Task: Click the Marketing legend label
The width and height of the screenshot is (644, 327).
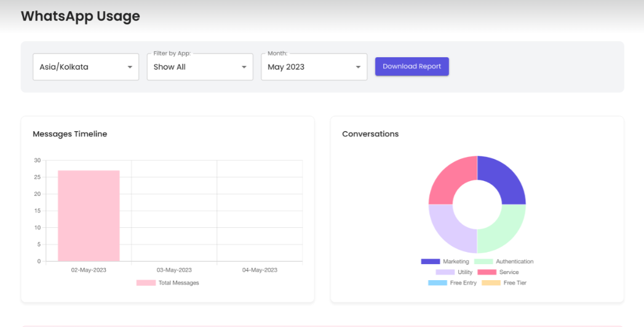Action: coord(456,262)
